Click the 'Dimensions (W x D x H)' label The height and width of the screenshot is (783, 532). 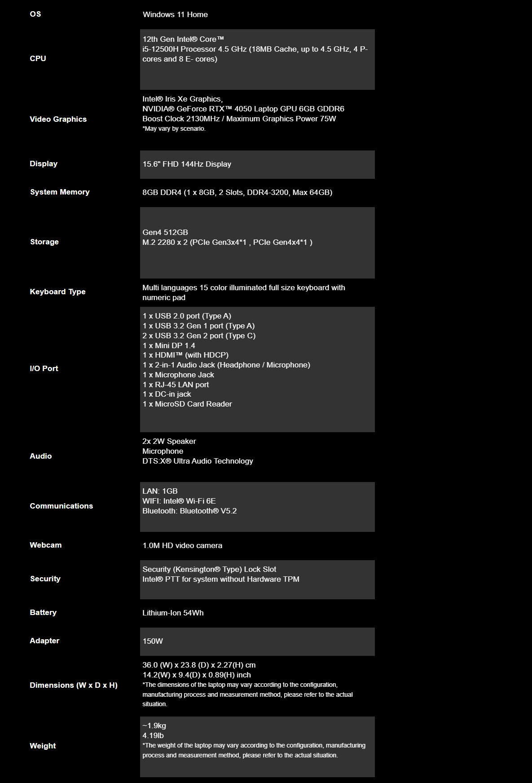click(x=74, y=685)
